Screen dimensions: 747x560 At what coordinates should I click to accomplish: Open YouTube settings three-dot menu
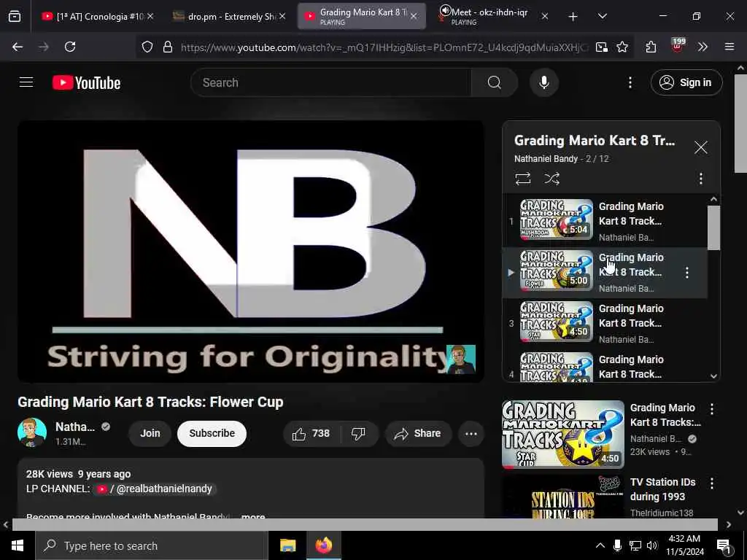coord(630,82)
